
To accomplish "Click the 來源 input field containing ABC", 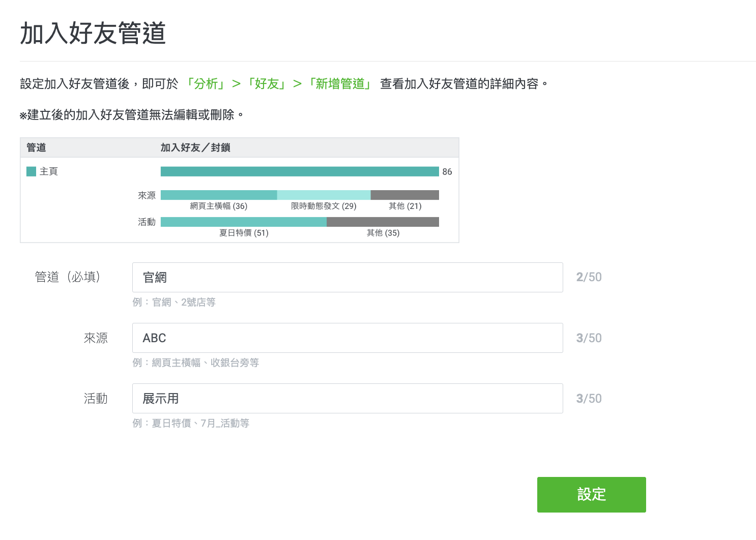I will click(347, 338).
